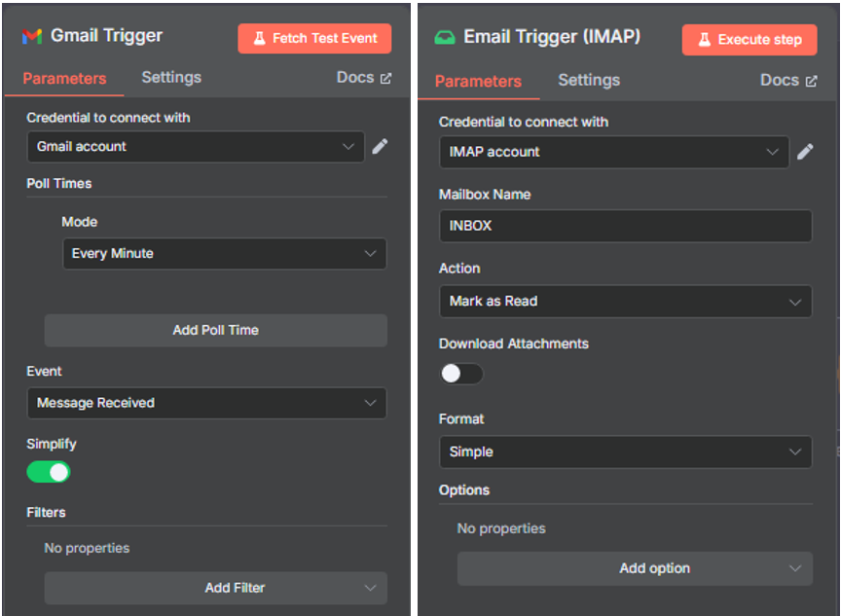Click the Mailbox Name label
Viewport: 841px width, 616px height.
[485, 195]
